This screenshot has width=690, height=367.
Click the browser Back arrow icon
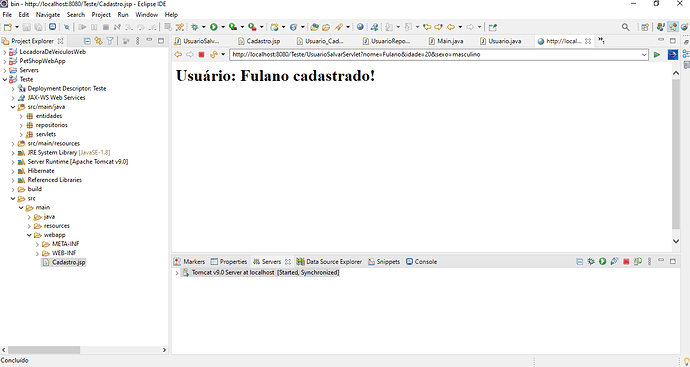[x=178, y=55]
